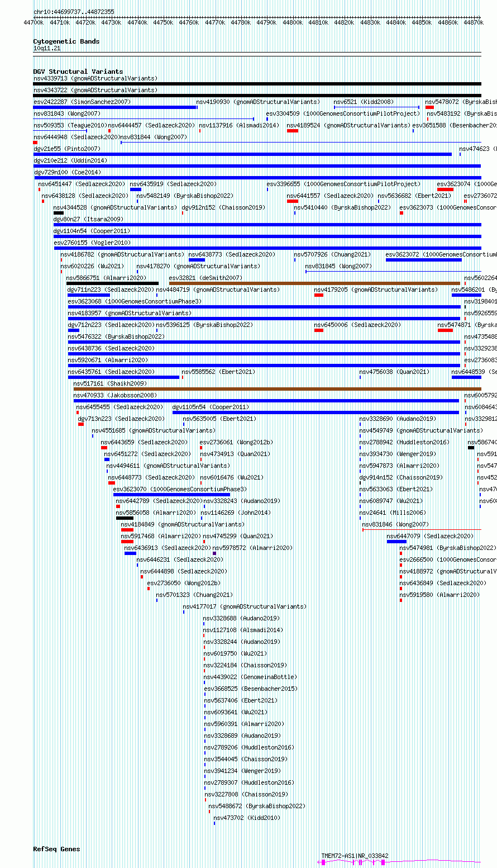This screenshot has width=497, height=868.
Task: Select variant label nsv4190930 gnomADStructuralVariants
Action: pos(258,102)
